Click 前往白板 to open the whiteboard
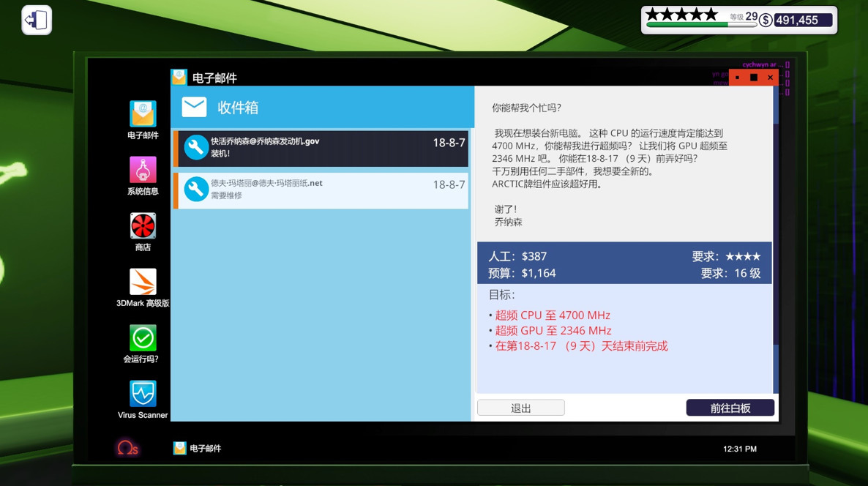The image size is (868, 486). pyautogui.click(x=730, y=407)
